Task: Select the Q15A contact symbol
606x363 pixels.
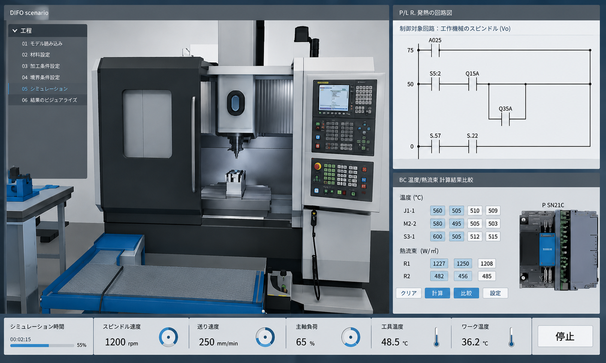Action: pos(472,84)
